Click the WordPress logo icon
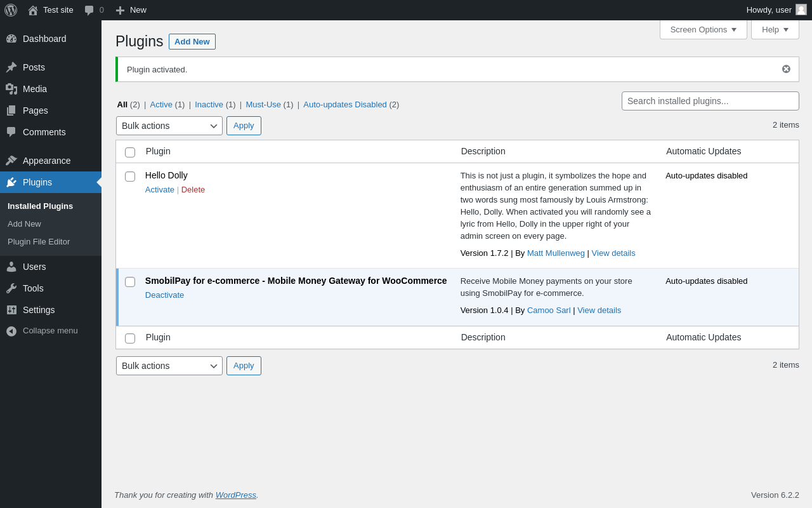This screenshot has height=508, width=812. pos(11,10)
